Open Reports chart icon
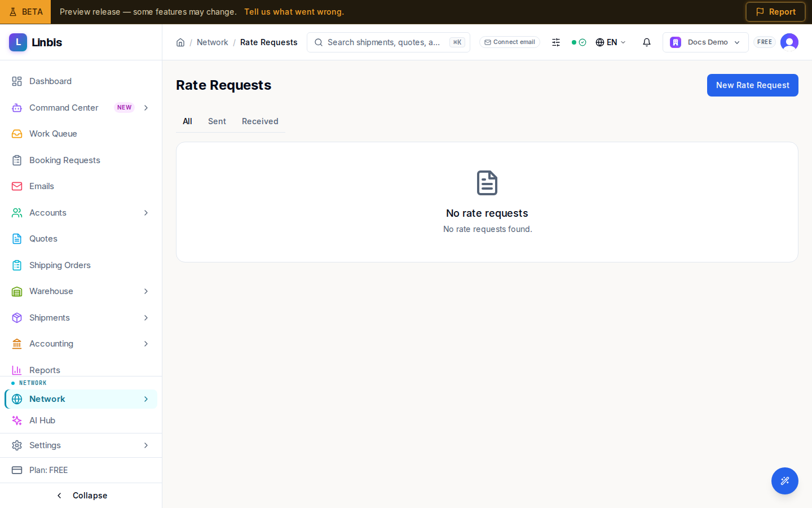812x508 pixels. (x=17, y=370)
